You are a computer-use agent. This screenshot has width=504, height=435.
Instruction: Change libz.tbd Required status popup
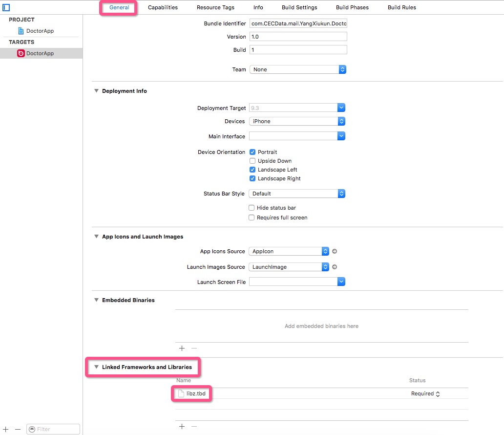coord(425,393)
